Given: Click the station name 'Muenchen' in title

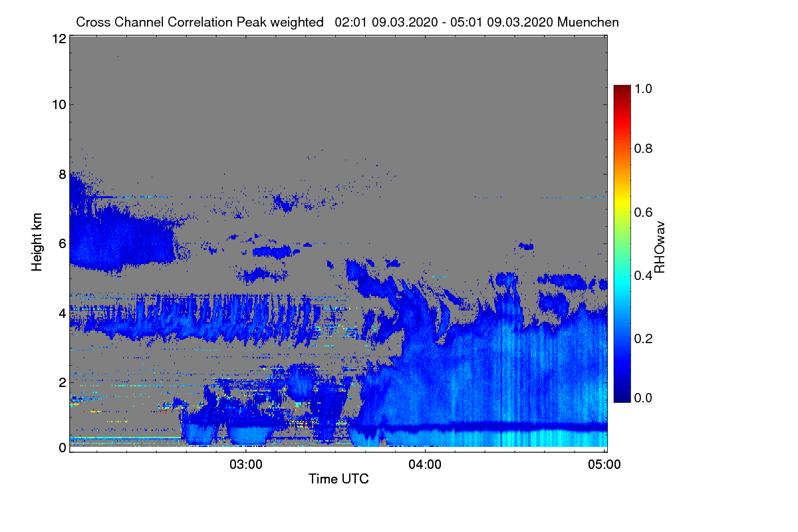Looking at the screenshot, I should pos(589,22).
